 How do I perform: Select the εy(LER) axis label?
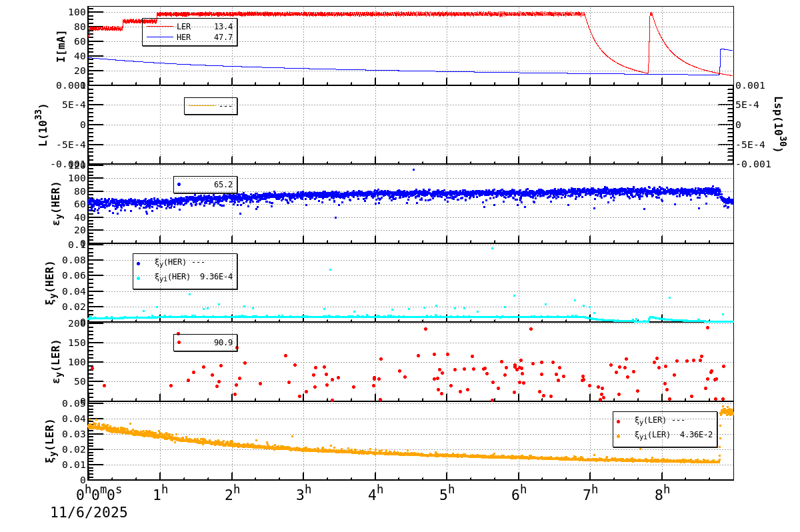57,361
